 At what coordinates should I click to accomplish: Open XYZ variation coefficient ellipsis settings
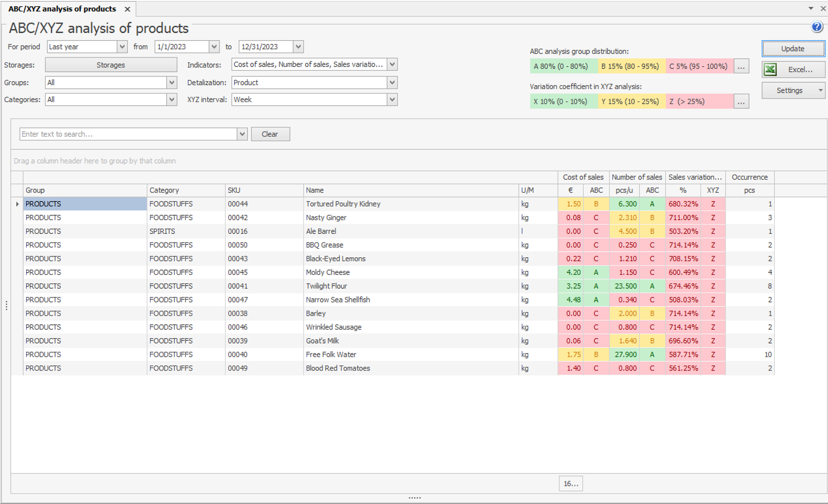[741, 102]
